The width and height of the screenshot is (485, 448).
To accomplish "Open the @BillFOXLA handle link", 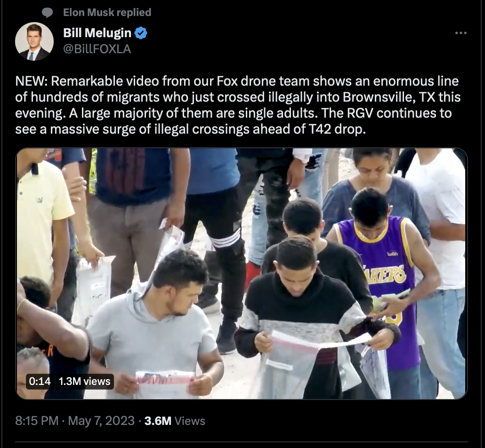I will (x=97, y=49).
